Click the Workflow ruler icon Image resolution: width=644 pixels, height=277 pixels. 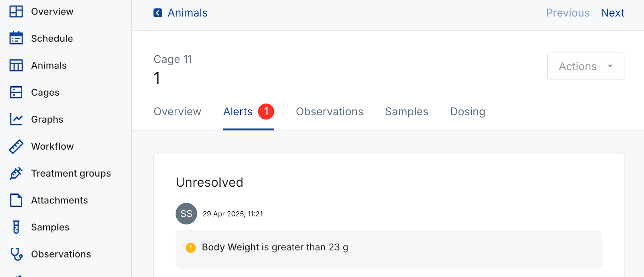(x=16, y=146)
